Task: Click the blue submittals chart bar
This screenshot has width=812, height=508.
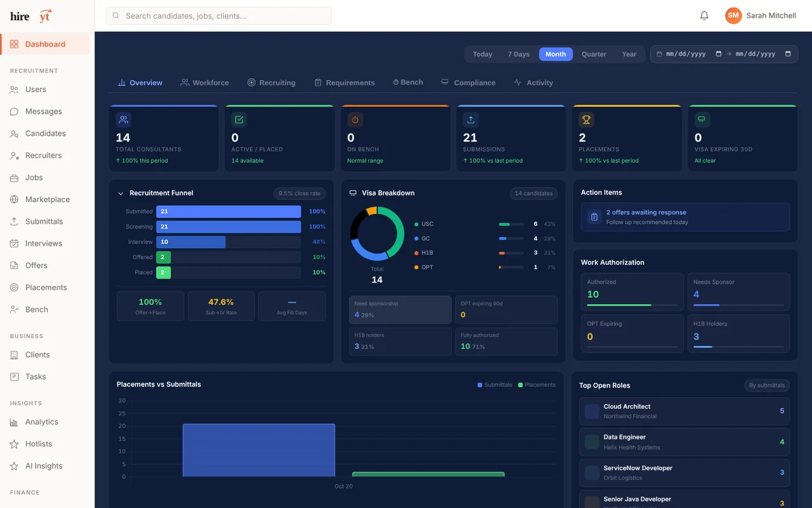Action: tap(259, 450)
